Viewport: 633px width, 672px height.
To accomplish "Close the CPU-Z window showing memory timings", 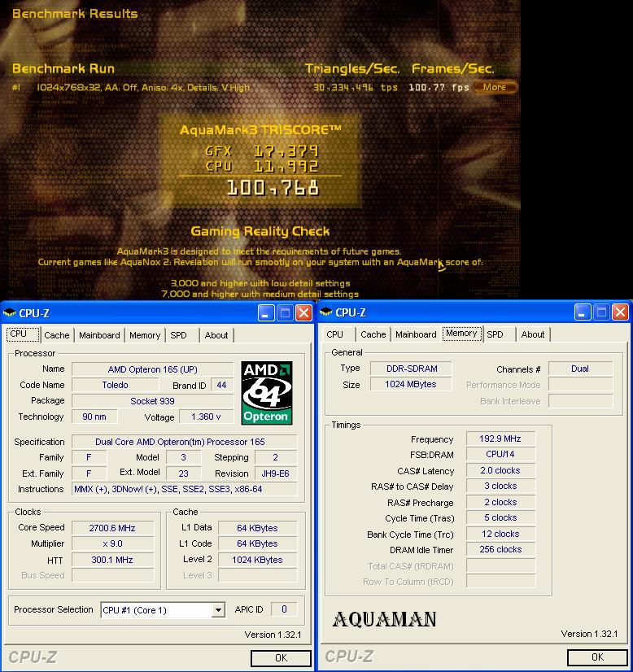I will click(620, 312).
